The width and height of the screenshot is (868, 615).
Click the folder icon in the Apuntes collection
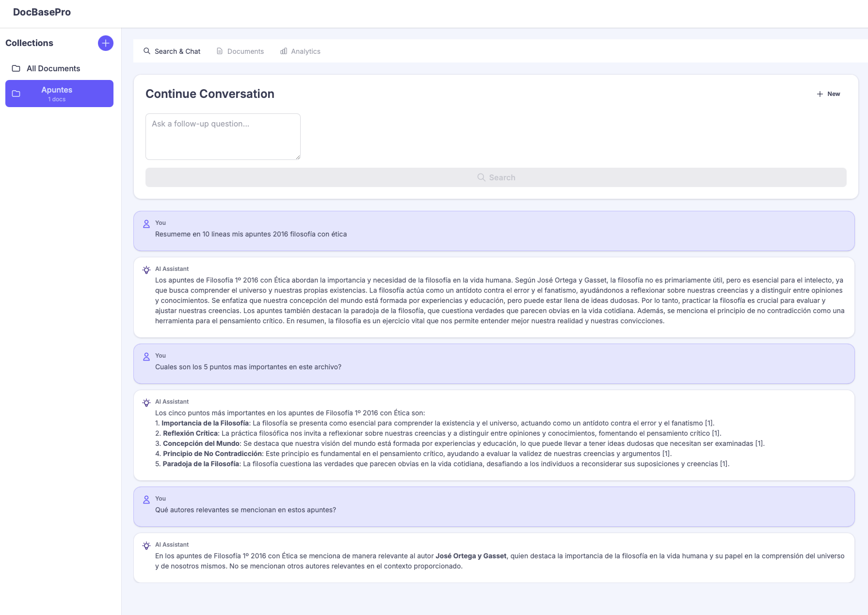click(x=16, y=93)
